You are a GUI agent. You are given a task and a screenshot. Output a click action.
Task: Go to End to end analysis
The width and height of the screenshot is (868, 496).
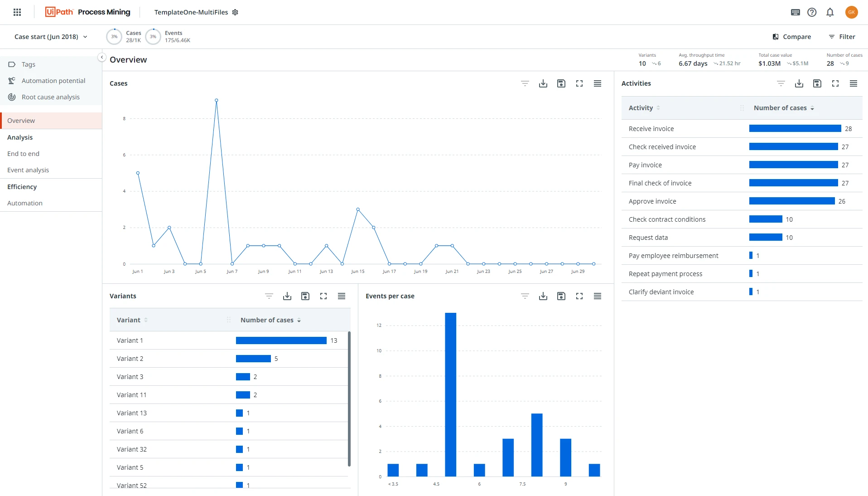point(23,154)
